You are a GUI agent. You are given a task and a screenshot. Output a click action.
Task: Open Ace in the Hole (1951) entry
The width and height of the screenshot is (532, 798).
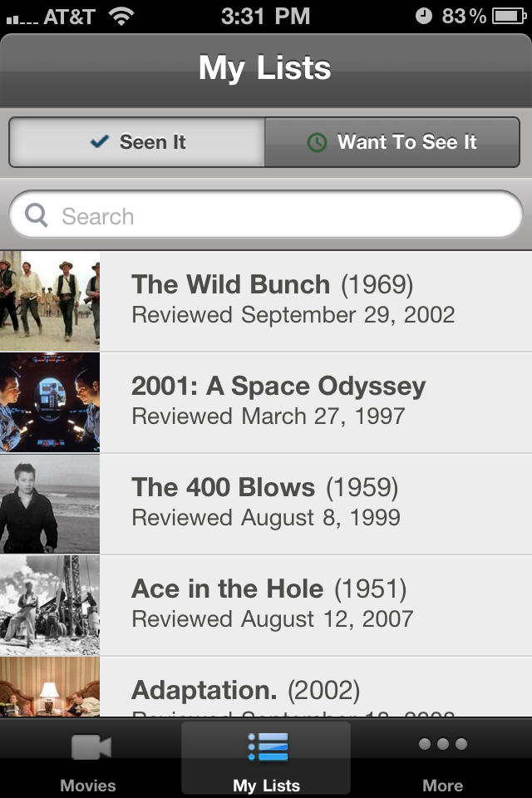pos(266,605)
